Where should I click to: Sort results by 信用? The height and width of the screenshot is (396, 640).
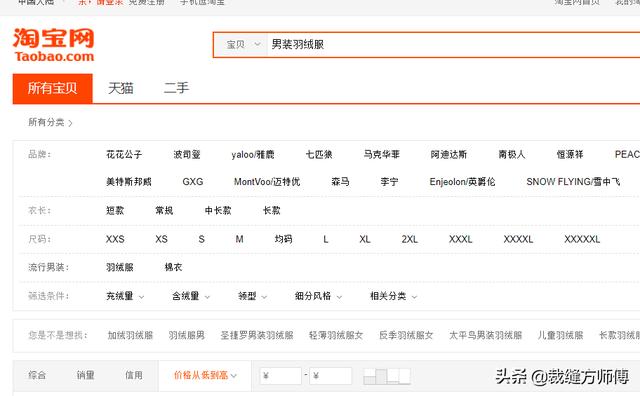(134, 375)
